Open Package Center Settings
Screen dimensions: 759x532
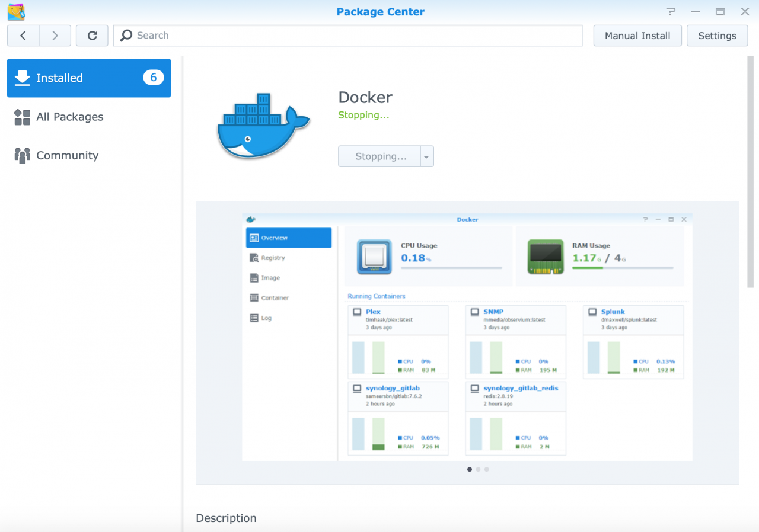[x=717, y=36]
